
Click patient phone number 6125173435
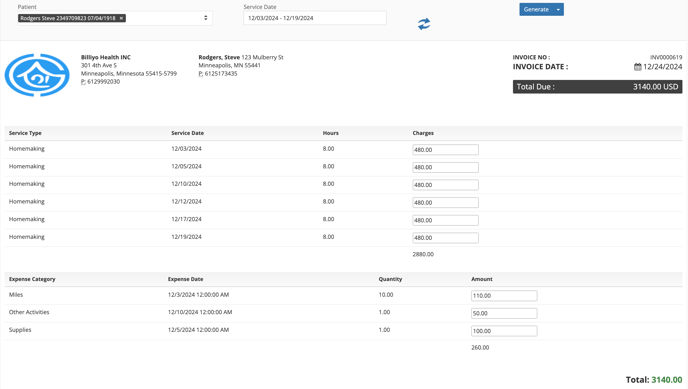pos(221,74)
